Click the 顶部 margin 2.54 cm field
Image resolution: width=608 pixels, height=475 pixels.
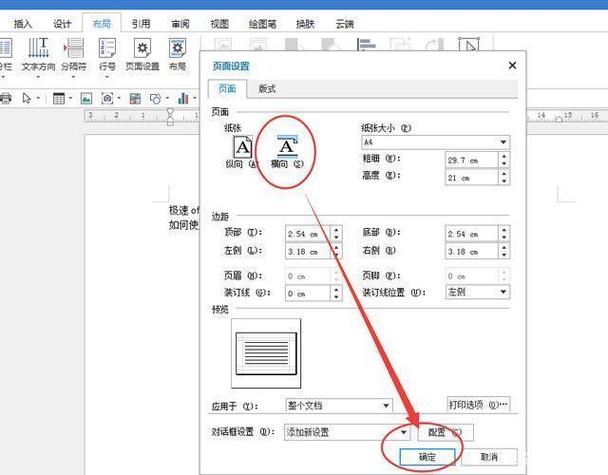click(x=308, y=233)
